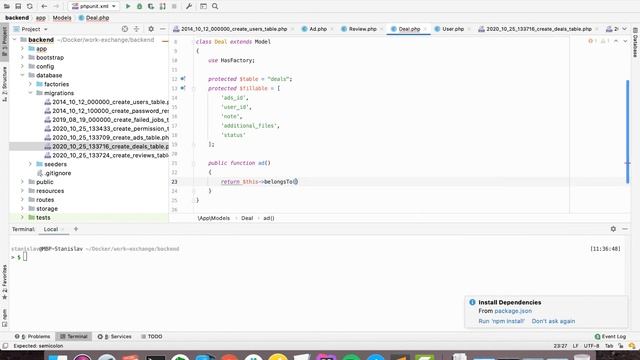Open the Event Log
640x360 pixels.
point(610,337)
